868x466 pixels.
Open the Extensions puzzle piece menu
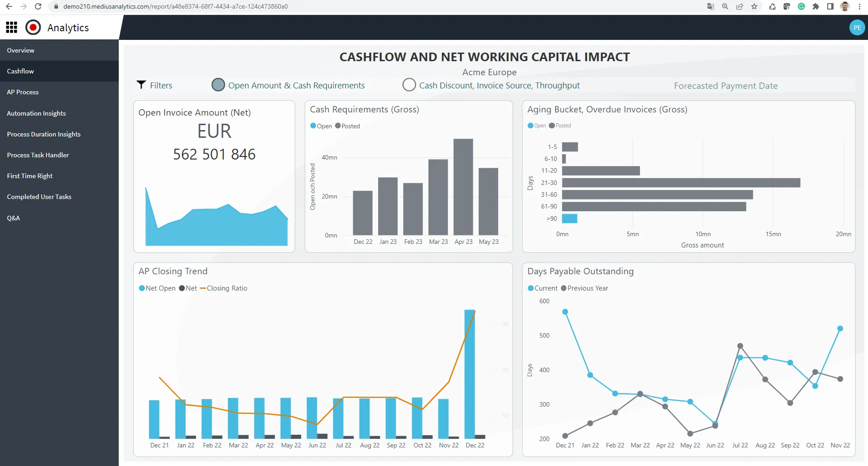point(816,6)
